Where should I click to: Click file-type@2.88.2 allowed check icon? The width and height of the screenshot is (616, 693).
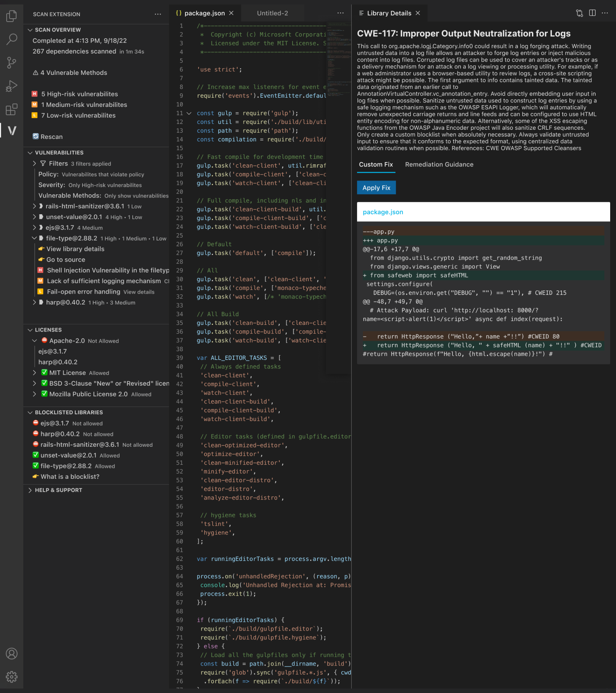click(x=36, y=466)
